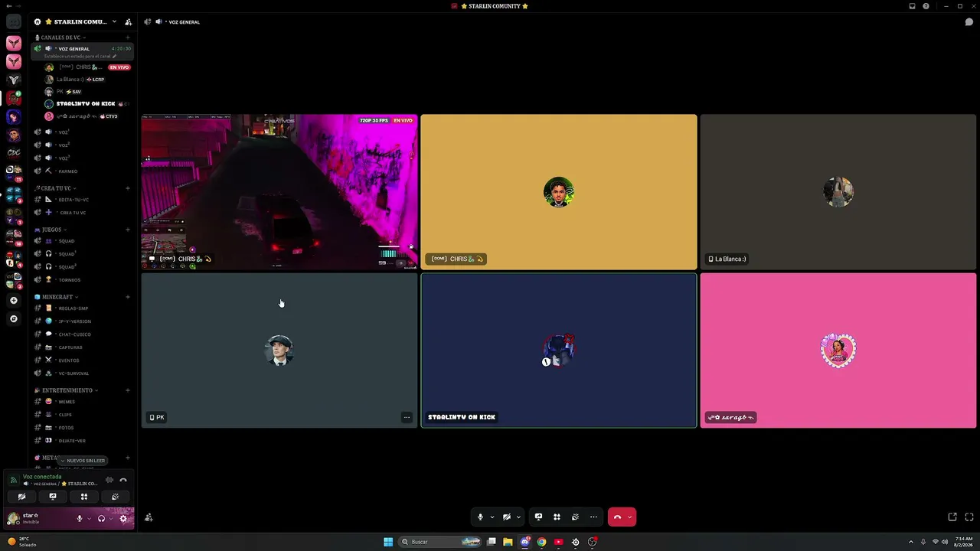Viewport: 980px width, 551px height.
Task: Start activity from voice connected panel
Action: click(84, 497)
